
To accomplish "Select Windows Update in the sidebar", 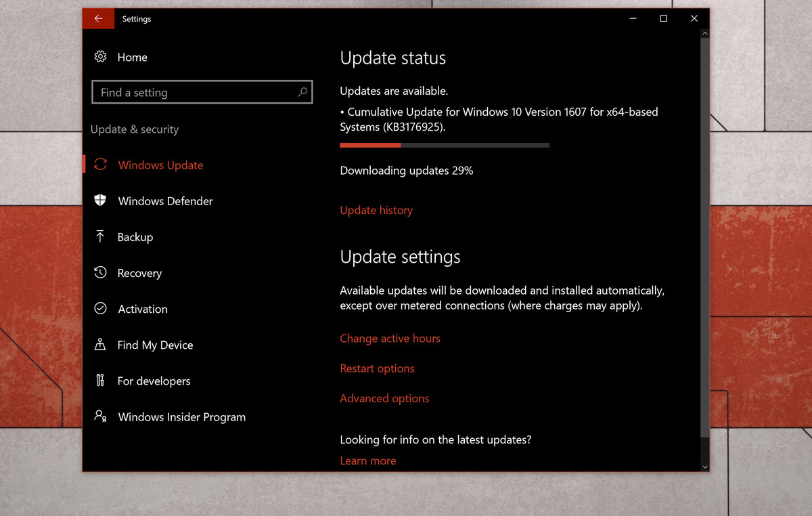I will [160, 165].
